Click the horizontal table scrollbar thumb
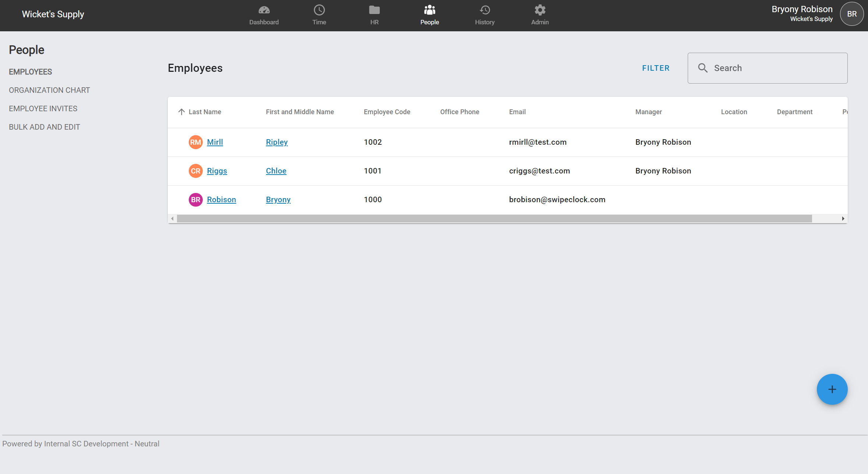Image resolution: width=868 pixels, height=474 pixels. pos(494,219)
